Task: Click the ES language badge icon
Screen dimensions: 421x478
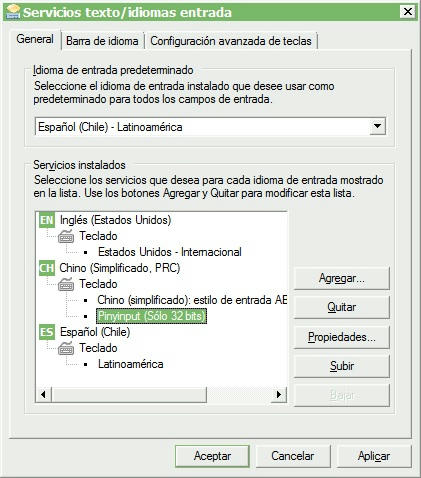Action: coord(47,332)
